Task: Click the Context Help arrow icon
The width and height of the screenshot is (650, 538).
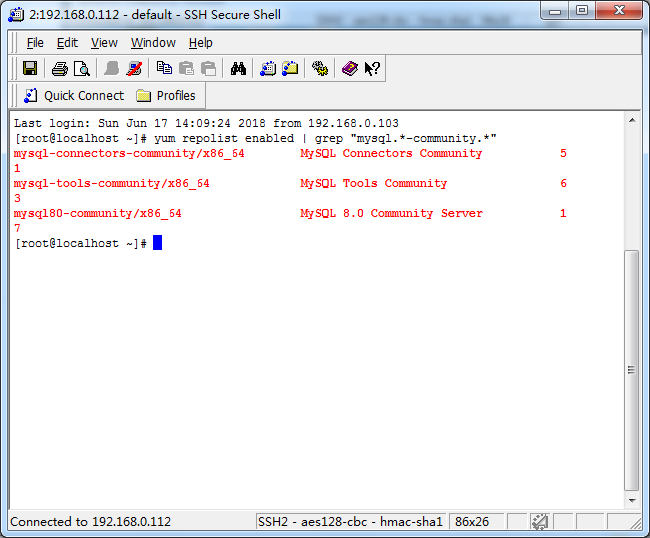Action: click(372, 68)
